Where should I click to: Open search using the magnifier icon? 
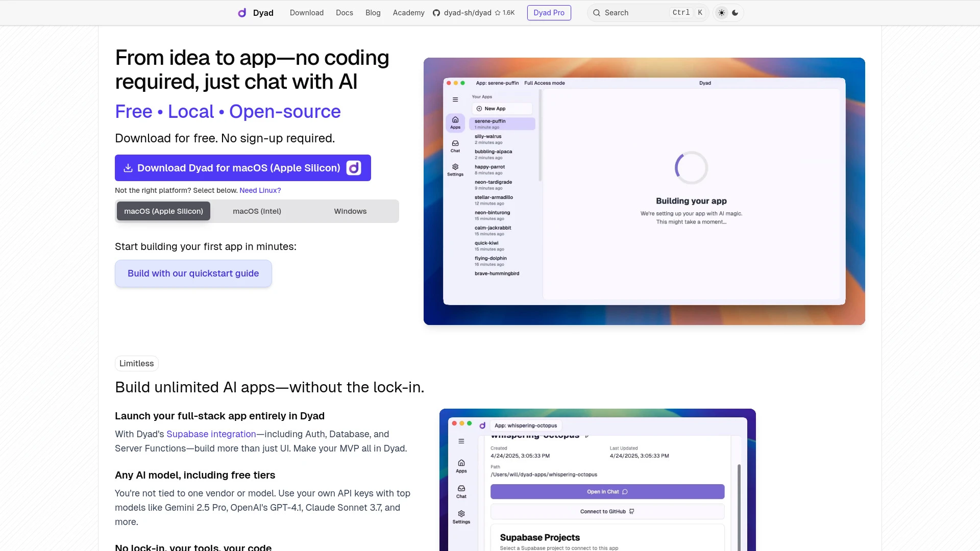(x=596, y=13)
